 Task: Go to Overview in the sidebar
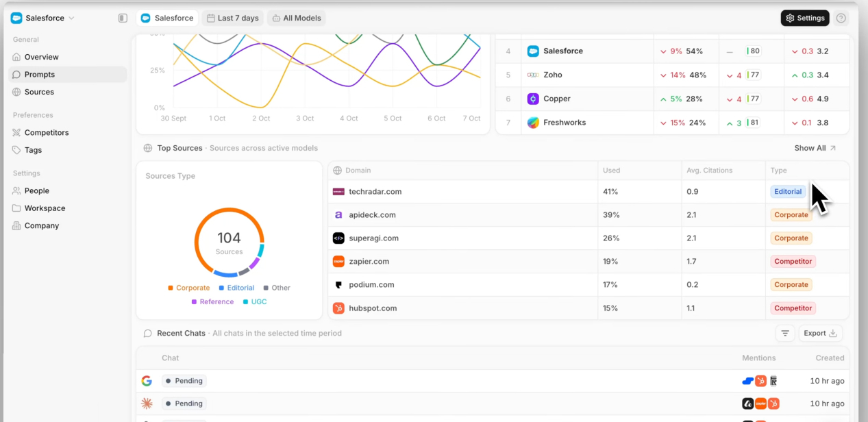pyautogui.click(x=41, y=57)
